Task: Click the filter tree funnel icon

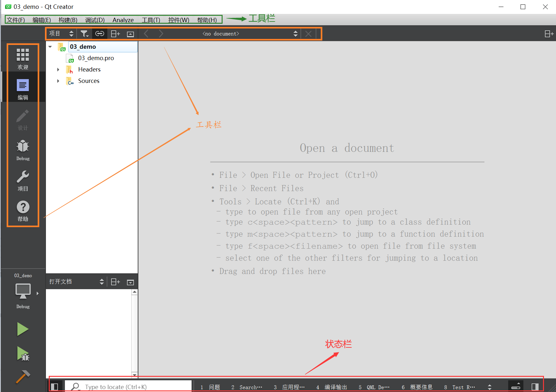Action: [84, 34]
